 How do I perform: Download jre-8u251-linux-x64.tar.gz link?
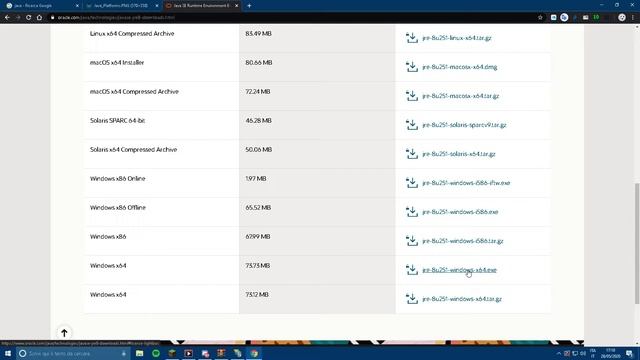457,38
